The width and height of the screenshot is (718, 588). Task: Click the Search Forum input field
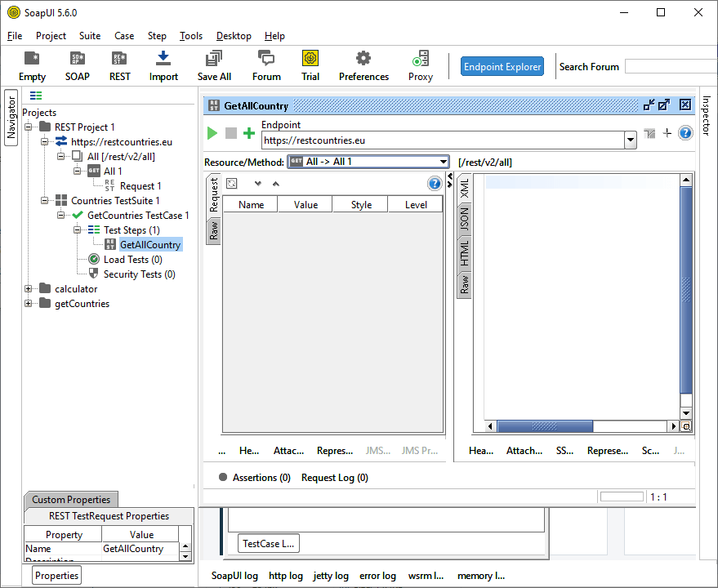click(x=671, y=66)
